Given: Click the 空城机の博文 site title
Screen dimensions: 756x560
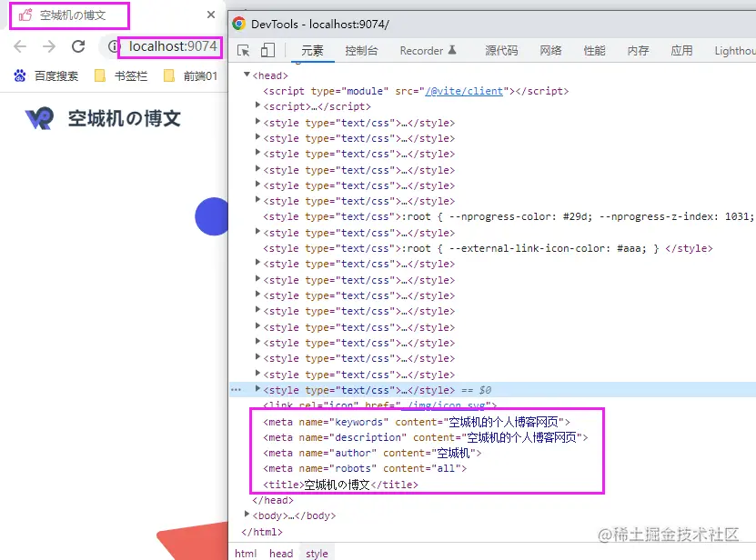Looking at the screenshot, I should coord(125,118).
